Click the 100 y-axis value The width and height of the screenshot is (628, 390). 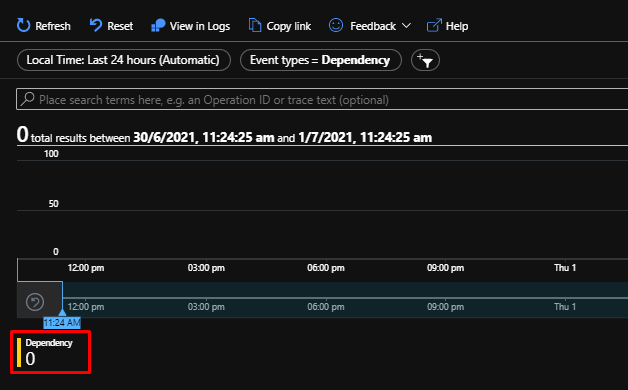pos(51,154)
